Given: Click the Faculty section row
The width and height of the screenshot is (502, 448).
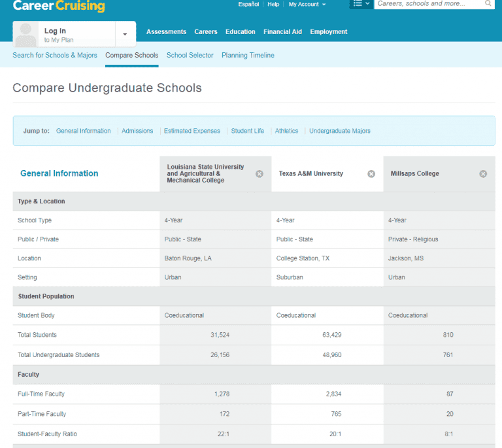Looking at the screenshot, I should tap(254, 375).
